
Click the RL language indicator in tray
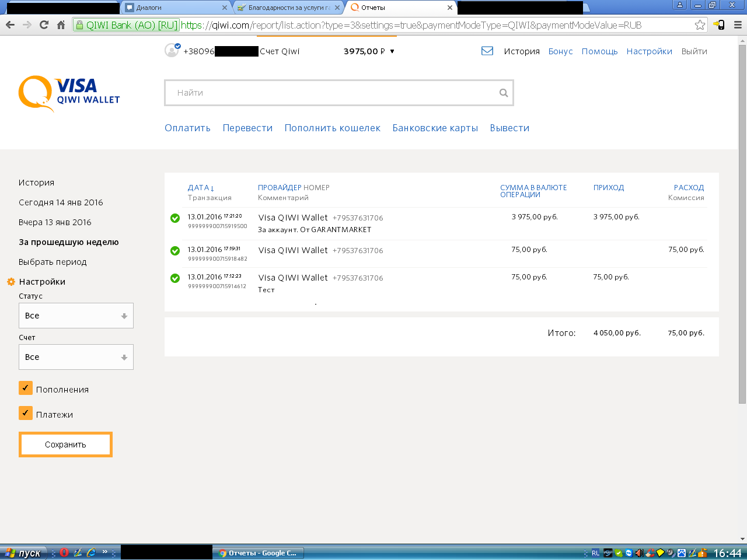(x=596, y=553)
